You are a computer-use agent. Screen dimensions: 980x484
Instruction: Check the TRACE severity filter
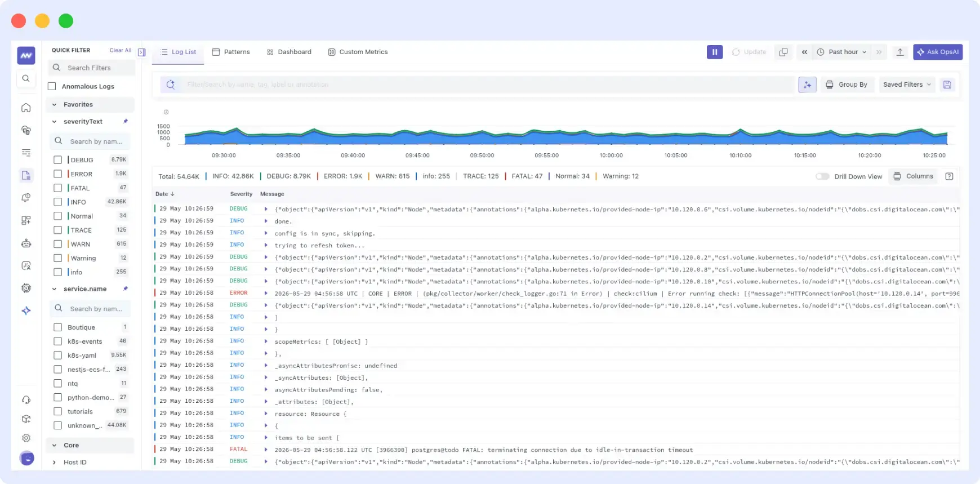[x=57, y=230]
